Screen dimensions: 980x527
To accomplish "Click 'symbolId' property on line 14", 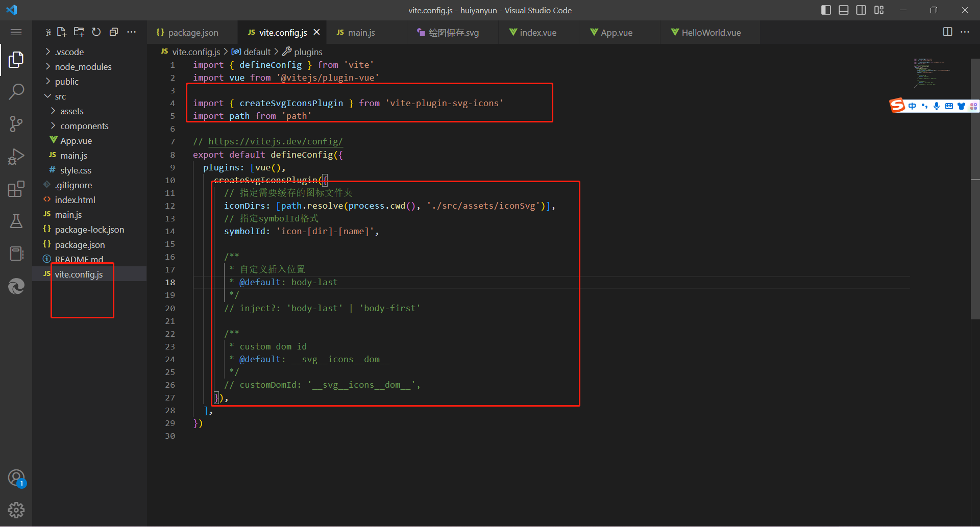I will 245,231.
